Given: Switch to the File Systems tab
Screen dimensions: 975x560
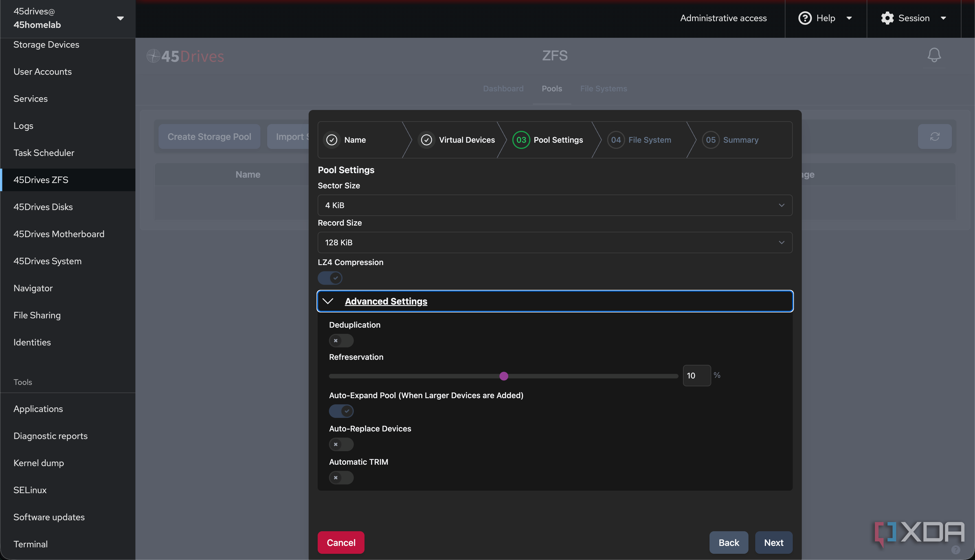Looking at the screenshot, I should (x=603, y=89).
